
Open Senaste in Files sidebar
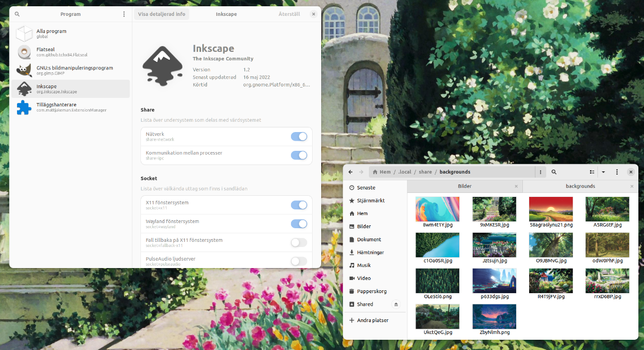[x=375, y=188]
